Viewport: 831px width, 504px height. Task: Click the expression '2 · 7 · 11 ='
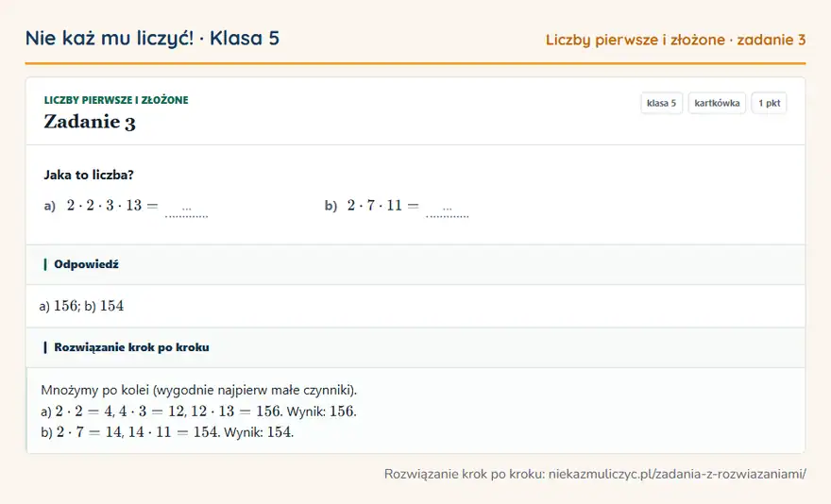383,205
